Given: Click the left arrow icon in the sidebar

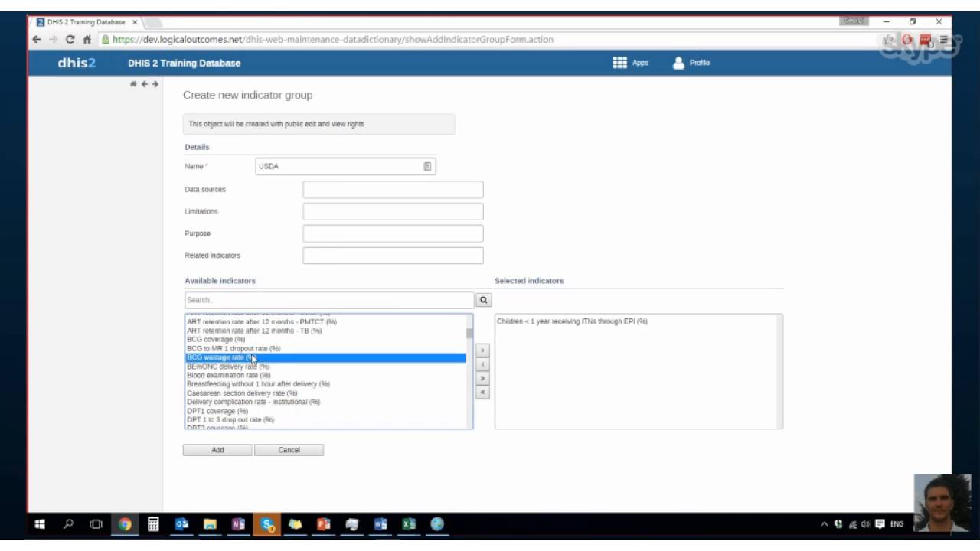Looking at the screenshot, I should click(x=144, y=84).
